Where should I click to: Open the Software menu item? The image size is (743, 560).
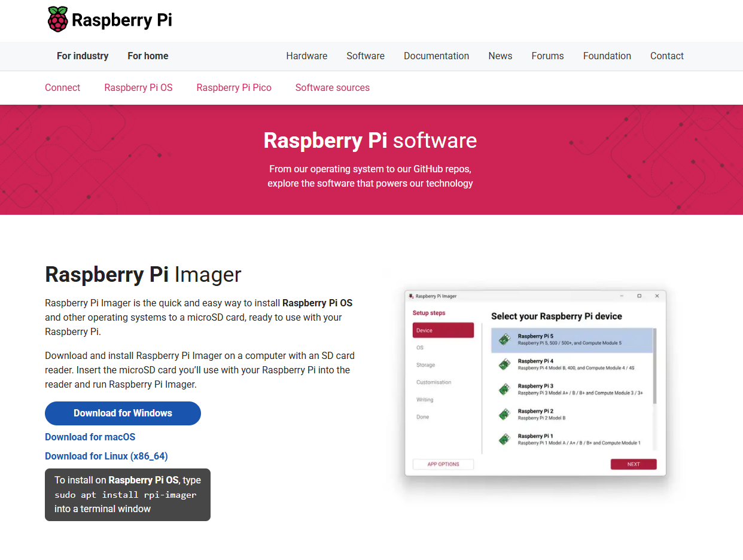coord(366,56)
